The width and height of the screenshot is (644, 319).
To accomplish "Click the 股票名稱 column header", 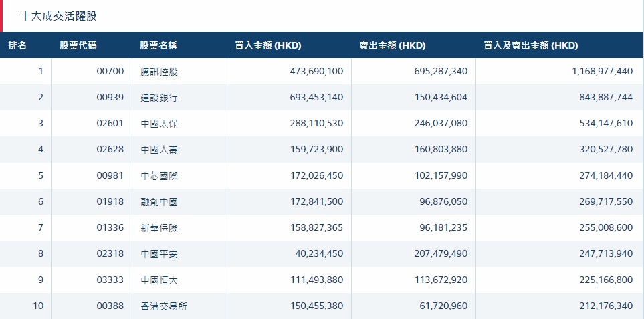I will coord(158,46).
